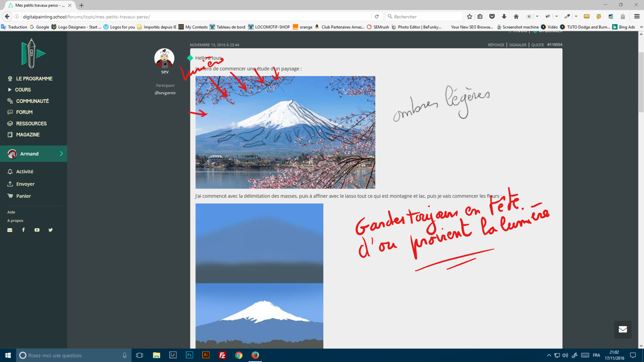The height and width of the screenshot is (362, 644).
Task: Open the @sevgants profile link
Action: (x=165, y=92)
